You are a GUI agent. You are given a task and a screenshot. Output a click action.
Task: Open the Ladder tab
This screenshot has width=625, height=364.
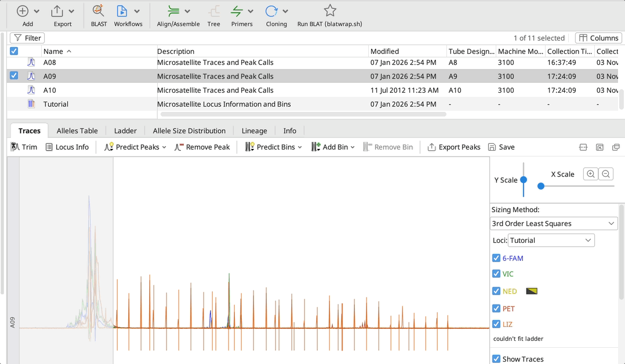pos(125,131)
